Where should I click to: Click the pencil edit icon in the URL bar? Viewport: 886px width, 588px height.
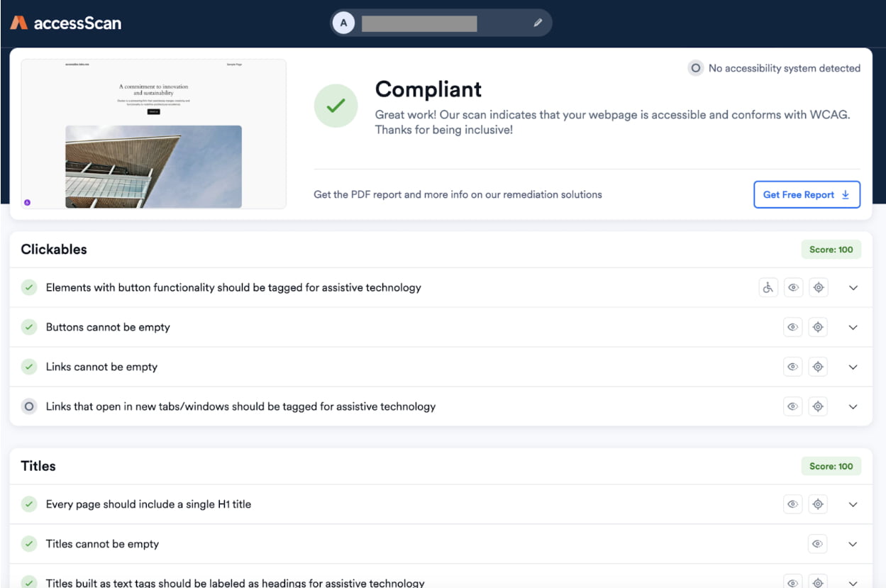[x=538, y=22]
